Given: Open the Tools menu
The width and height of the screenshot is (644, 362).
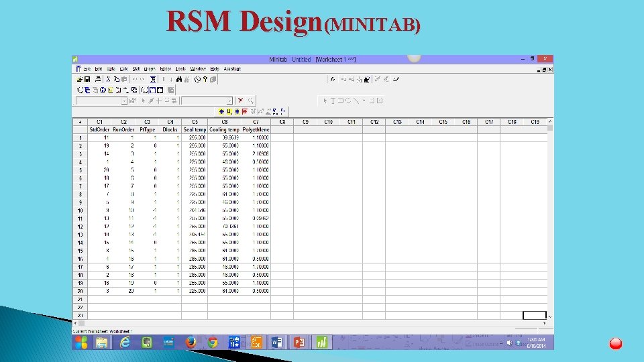Looking at the screenshot, I should [180, 69].
